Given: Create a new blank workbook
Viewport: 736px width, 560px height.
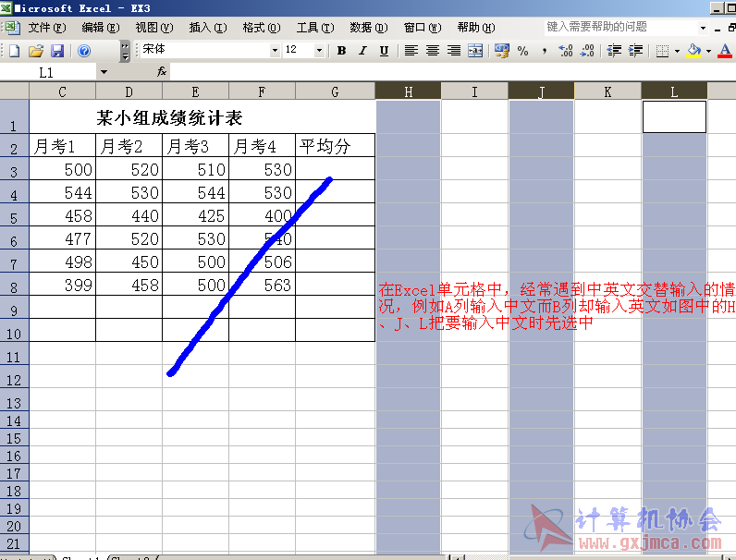Looking at the screenshot, I should tap(15, 51).
